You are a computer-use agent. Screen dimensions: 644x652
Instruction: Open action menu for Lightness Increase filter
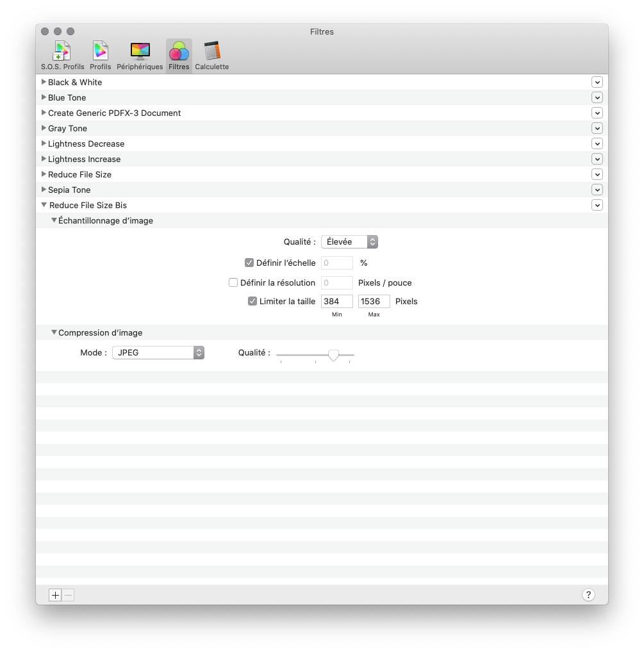coord(597,159)
